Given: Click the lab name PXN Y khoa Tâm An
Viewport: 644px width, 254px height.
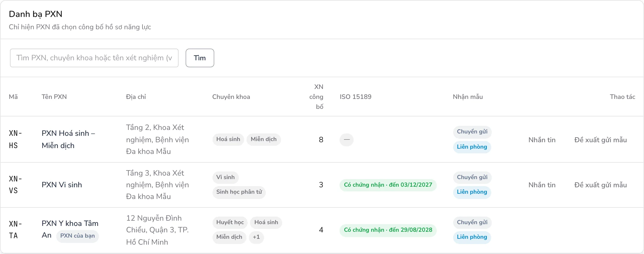Looking at the screenshot, I should click(x=70, y=229).
